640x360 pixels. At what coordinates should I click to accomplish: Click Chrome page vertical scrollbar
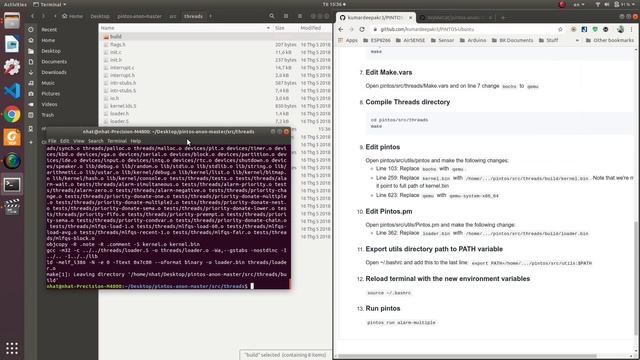pos(636,278)
